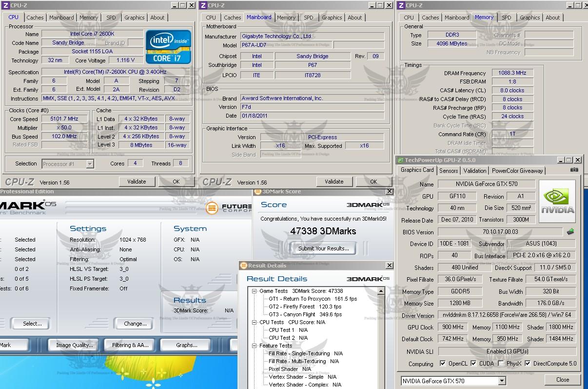Close the 3DMark Score window

(389, 191)
